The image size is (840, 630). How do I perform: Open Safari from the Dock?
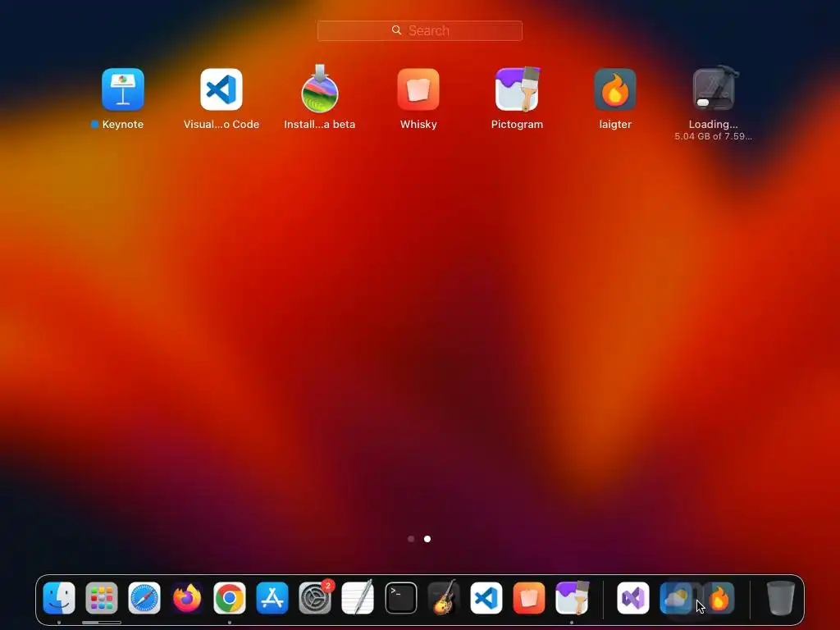coord(144,598)
